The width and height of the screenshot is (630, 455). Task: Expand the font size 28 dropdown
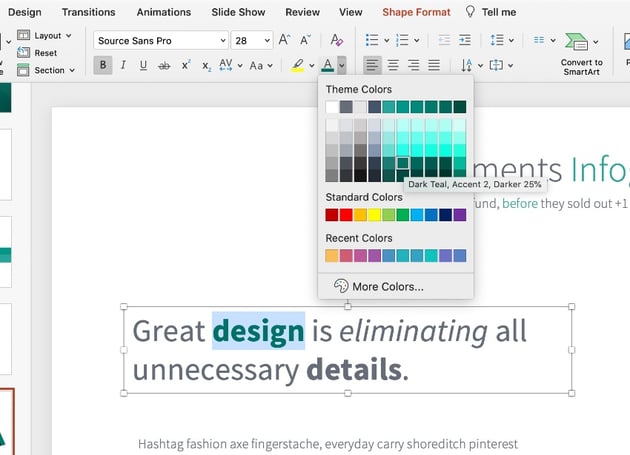click(x=265, y=40)
